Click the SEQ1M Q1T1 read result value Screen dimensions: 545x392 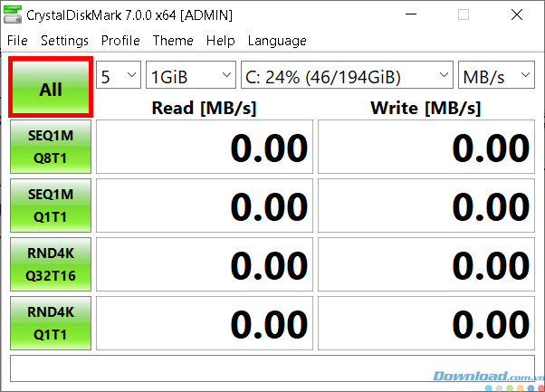tap(205, 206)
